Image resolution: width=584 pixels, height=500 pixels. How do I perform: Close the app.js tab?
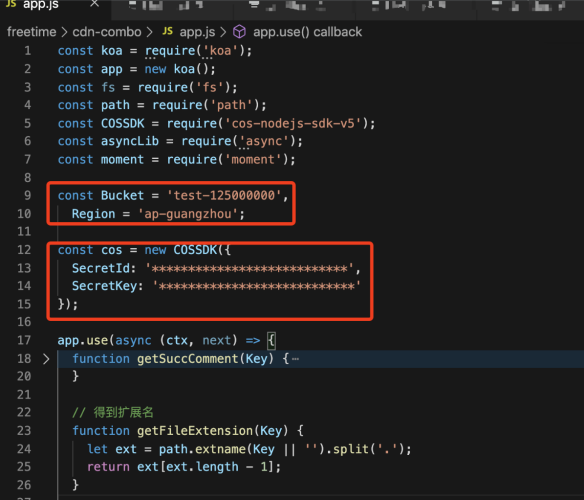pos(95,4)
